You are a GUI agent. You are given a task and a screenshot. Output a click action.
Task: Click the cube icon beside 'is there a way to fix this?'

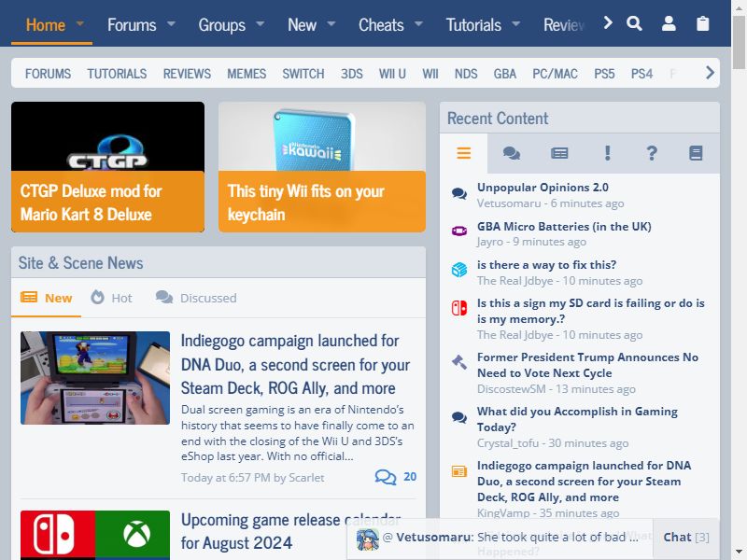(459, 270)
